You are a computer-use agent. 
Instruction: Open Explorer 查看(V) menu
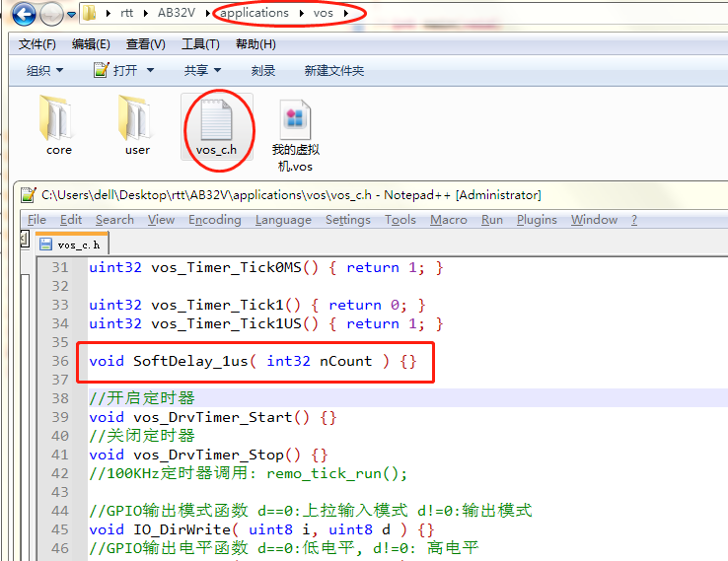tap(146, 44)
